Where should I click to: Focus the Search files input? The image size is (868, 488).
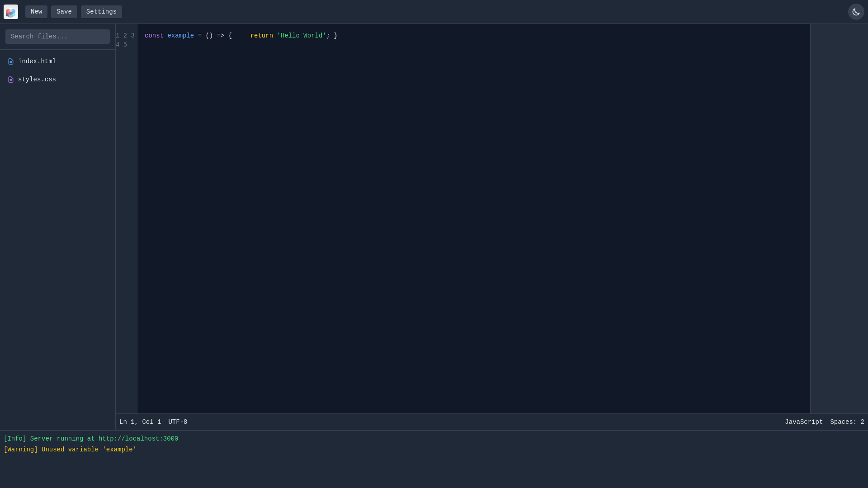click(57, 37)
